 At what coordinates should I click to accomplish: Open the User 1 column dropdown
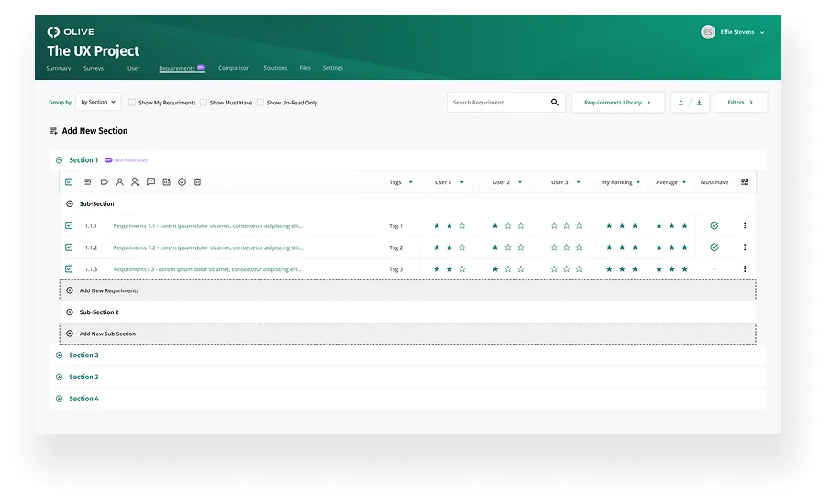461,182
